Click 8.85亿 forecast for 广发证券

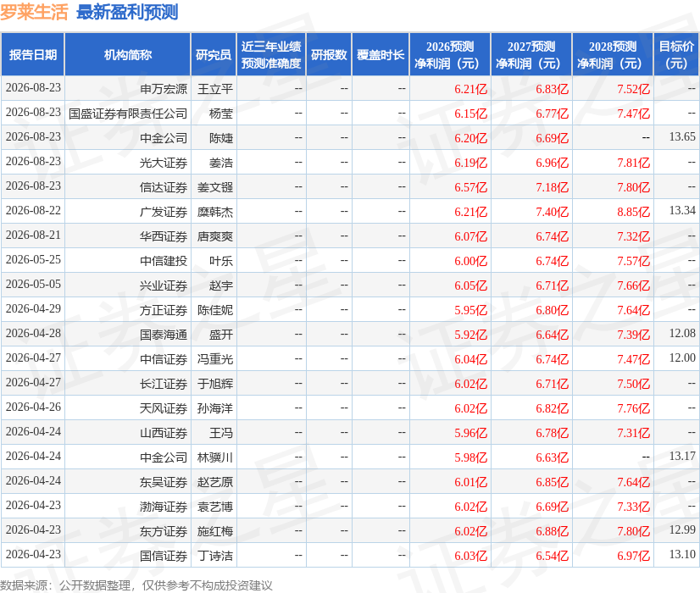634,212
